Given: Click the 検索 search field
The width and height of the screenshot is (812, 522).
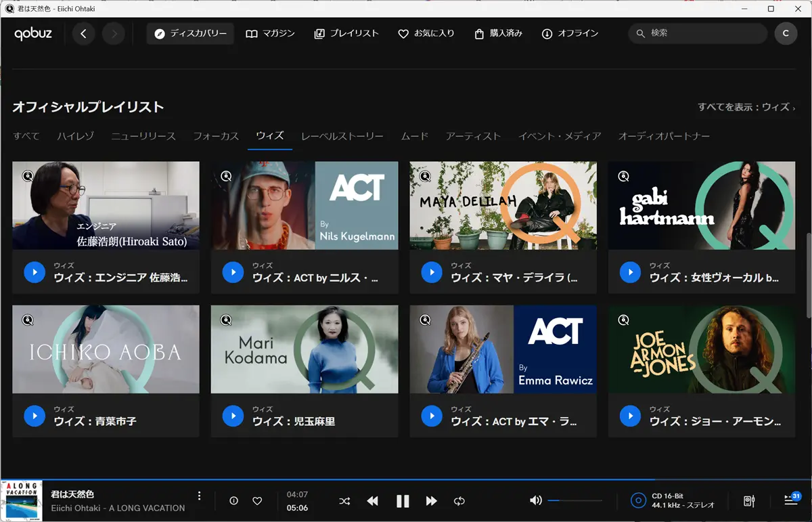Looking at the screenshot, I should (698, 33).
